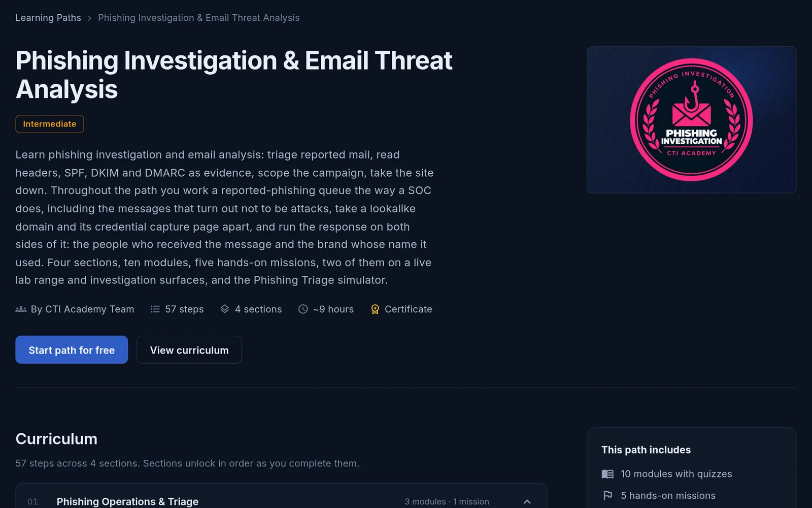Click the '10 modules with quizzes' text
Viewport: 812px width, 508px height.
(x=676, y=474)
